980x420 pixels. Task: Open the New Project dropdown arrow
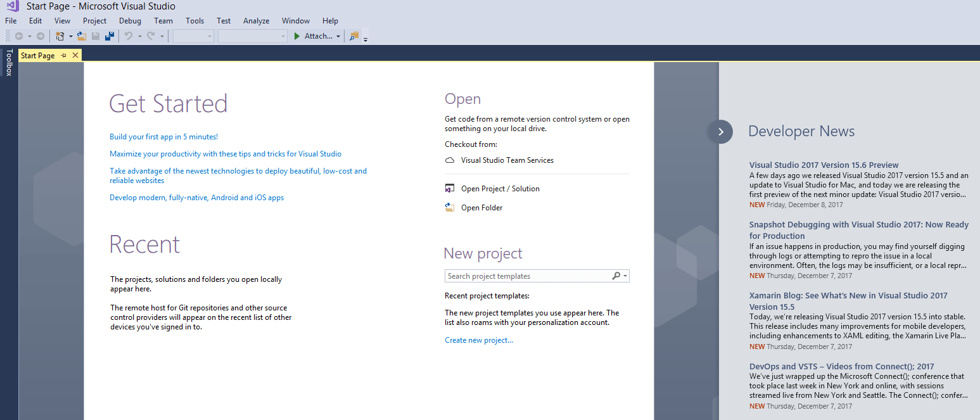point(70,36)
